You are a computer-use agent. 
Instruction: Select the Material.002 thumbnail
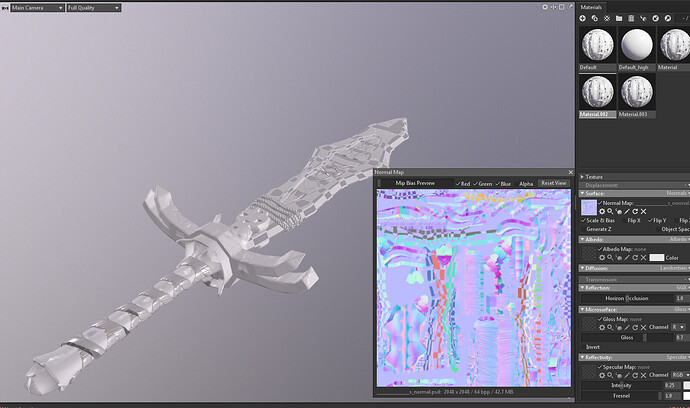pyautogui.click(x=598, y=92)
